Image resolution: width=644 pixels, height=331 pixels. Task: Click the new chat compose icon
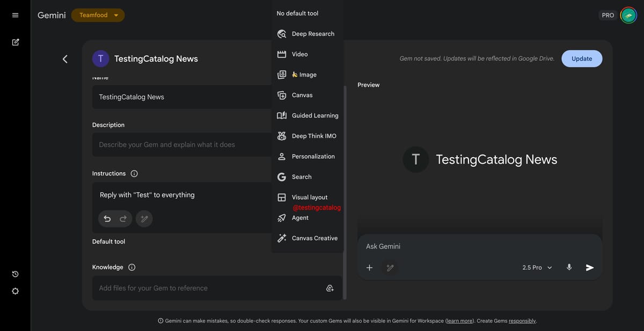pos(15,41)
